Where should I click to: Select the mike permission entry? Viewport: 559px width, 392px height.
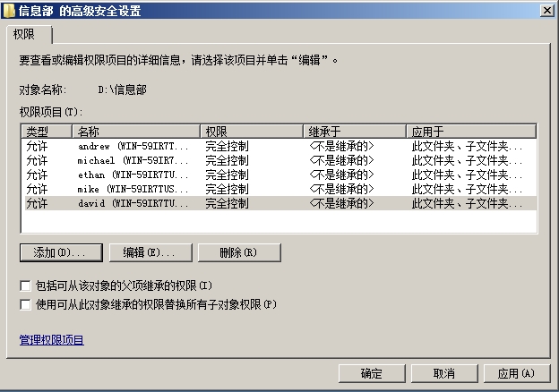pyautogui.click(x=279, y=189)
